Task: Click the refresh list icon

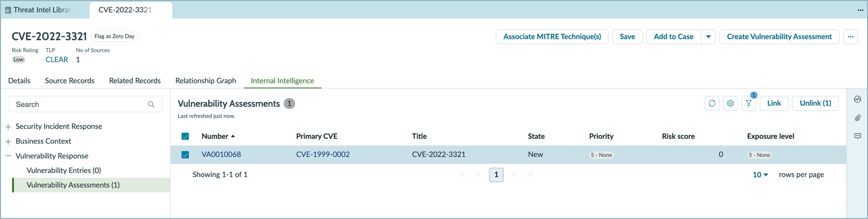Action: coord(712,103)
